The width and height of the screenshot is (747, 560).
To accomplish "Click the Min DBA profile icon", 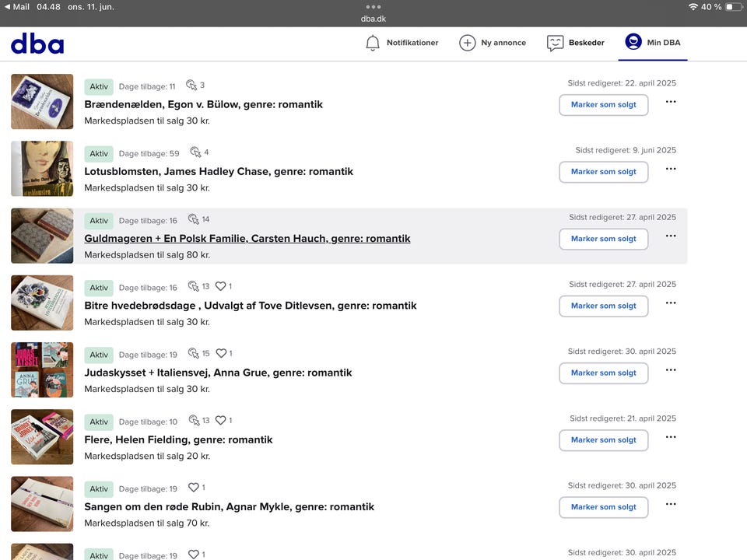I will point(633,42).
